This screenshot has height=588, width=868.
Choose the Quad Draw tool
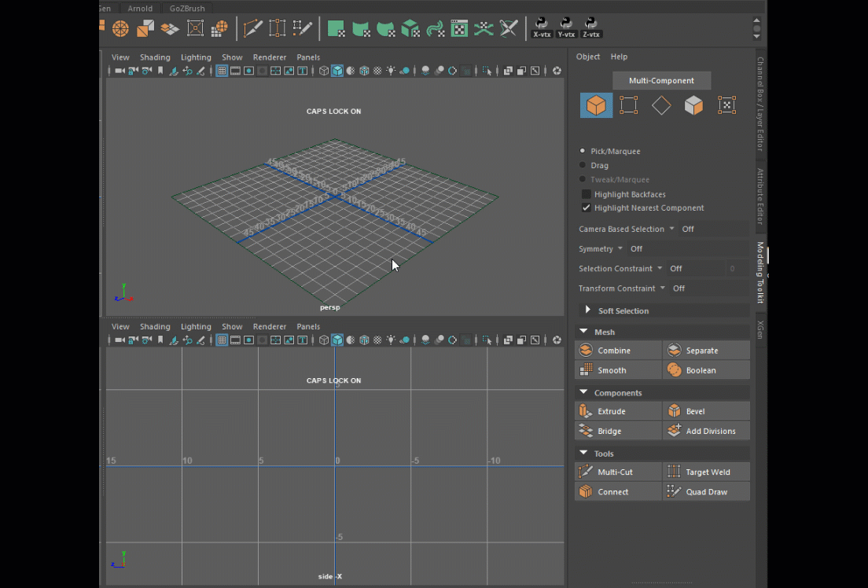click(x=706, y=492)
